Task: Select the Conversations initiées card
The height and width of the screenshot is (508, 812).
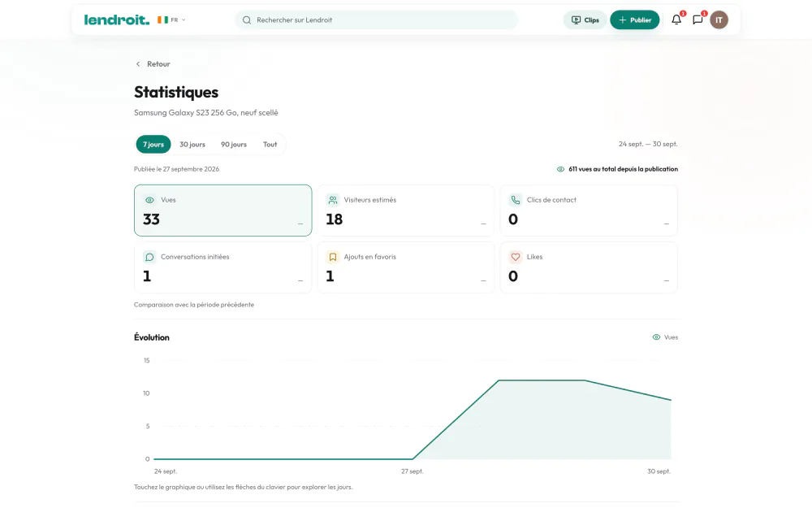Action: click(222, 267)
